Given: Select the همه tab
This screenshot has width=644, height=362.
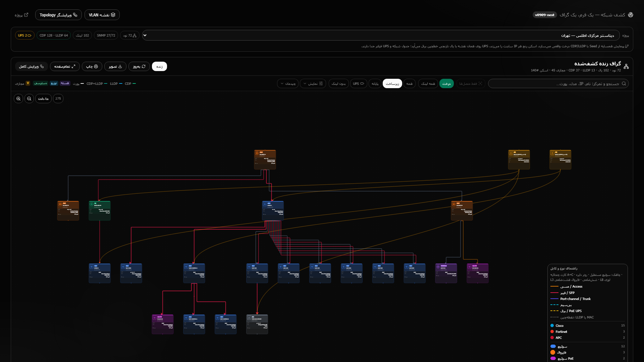Looking at the screenshot, I should point(410,83).
